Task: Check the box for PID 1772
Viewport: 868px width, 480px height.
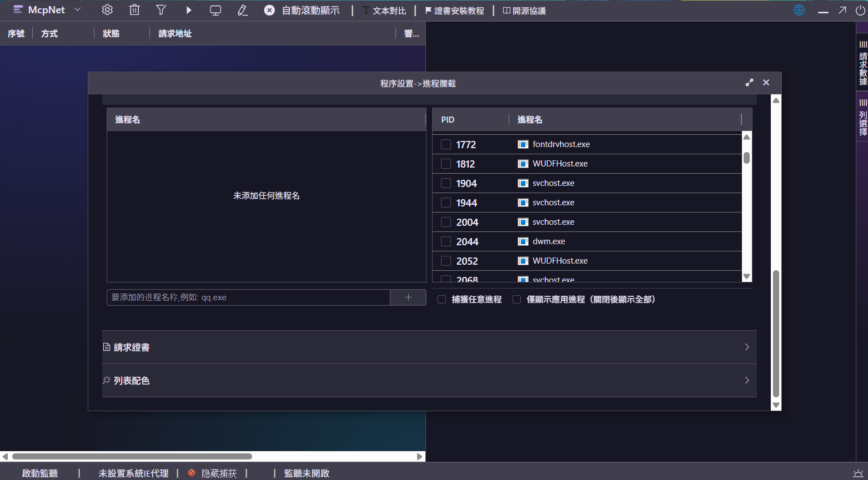Action: point(445,144)
